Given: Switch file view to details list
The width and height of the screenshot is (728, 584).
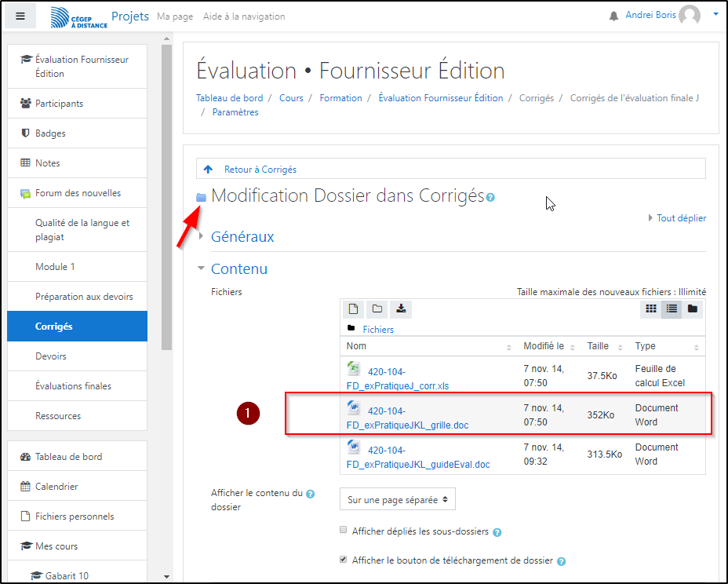Looking at the screenshot, I should click(x=672, y=308).
